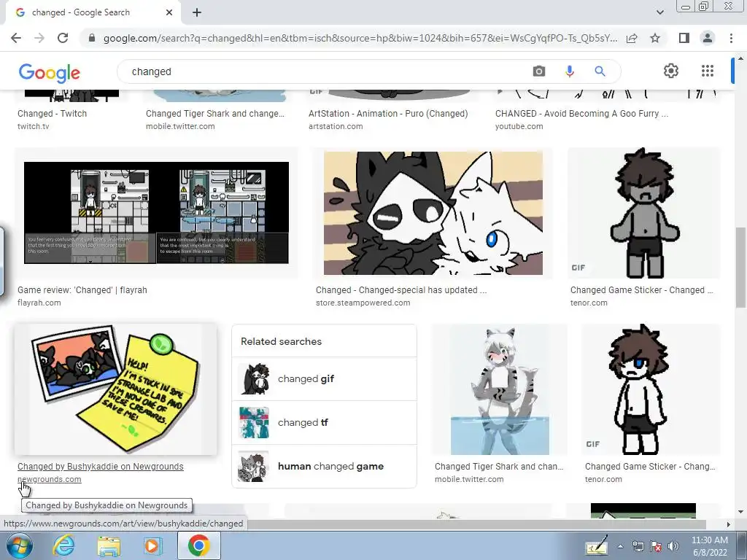Expand the tab search chevron
Viewport: 747px width, 560px height.
pyautogui.click(x=659, y=12)
